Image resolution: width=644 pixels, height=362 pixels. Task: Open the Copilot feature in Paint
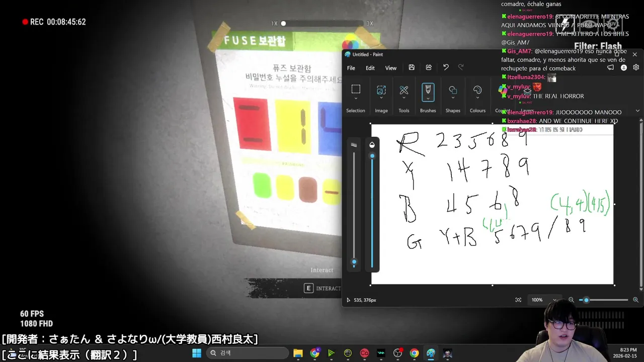pyautogui.click(x=503, y=89)
